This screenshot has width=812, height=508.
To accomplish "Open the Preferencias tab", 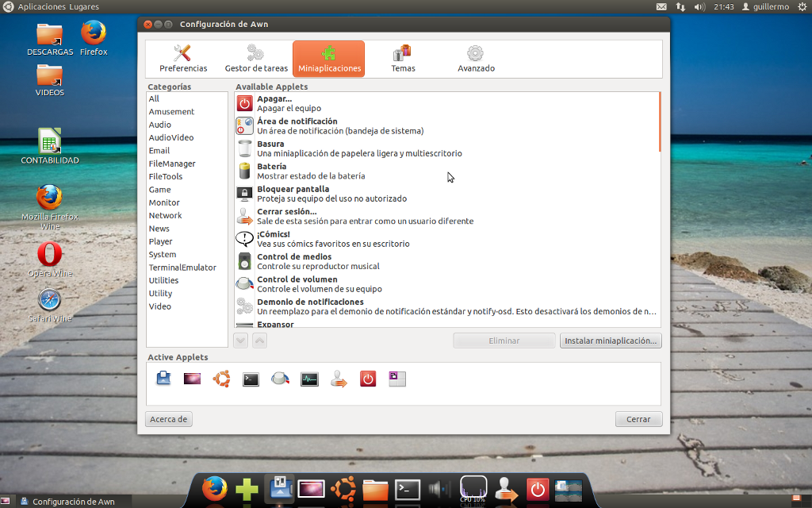I will [x=183, y=59].
